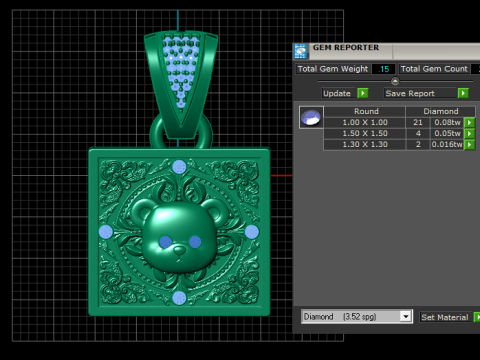Click the green arrow next to Update

pos(363,93)
